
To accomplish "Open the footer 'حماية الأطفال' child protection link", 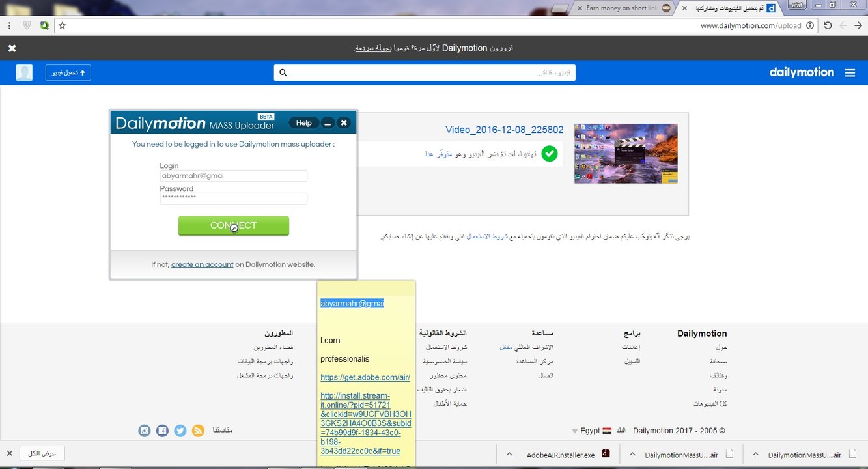I will (451, 404).
